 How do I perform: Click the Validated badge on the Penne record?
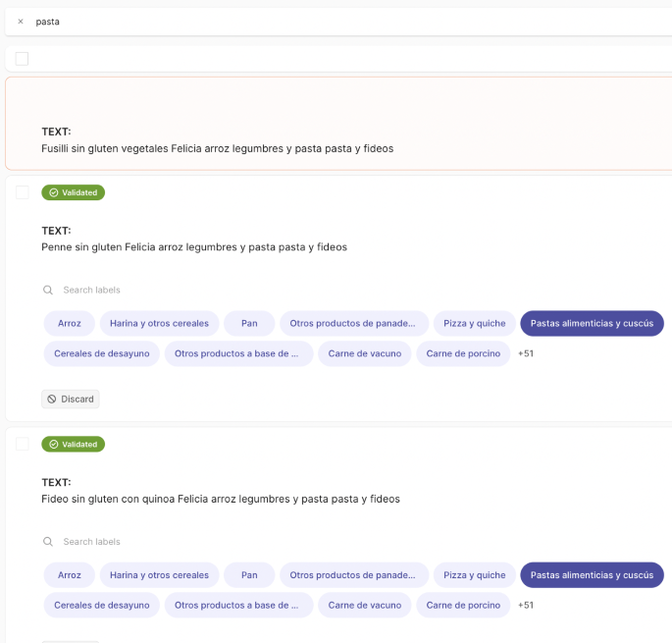click(73, 192)
